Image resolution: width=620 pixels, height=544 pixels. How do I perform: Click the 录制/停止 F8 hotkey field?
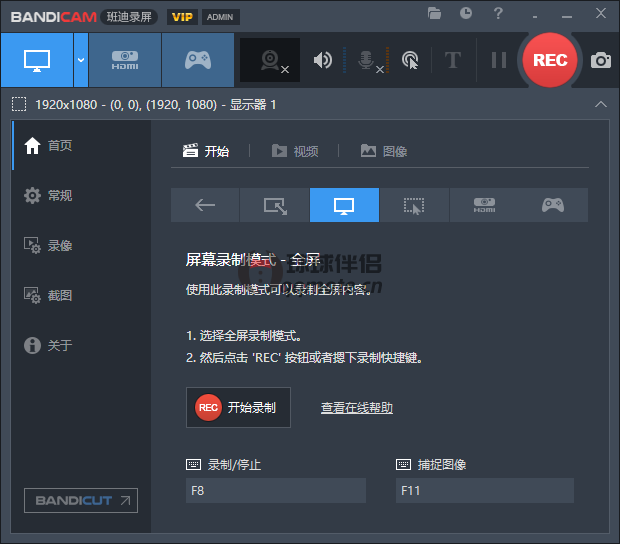(x=275, y=490)
